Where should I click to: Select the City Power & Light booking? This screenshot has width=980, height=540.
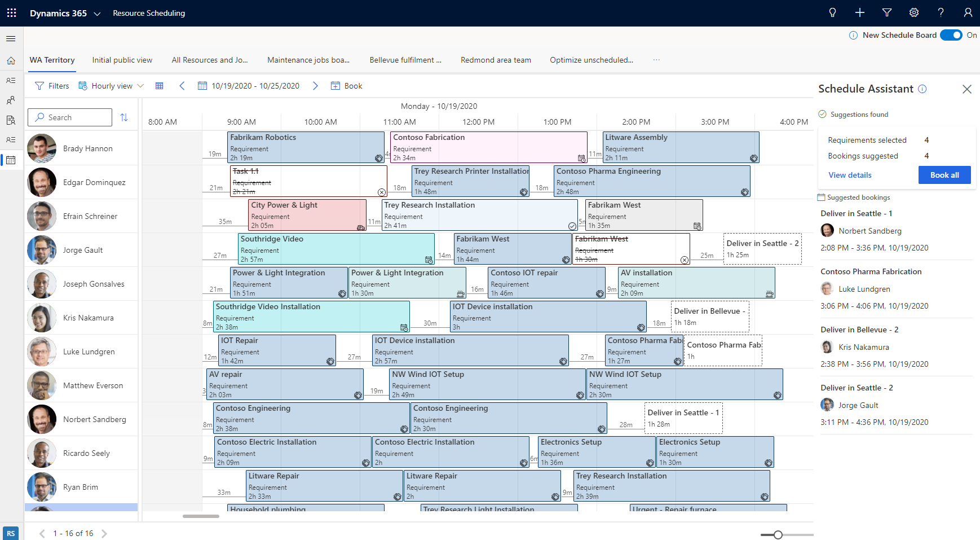(307, 215)
